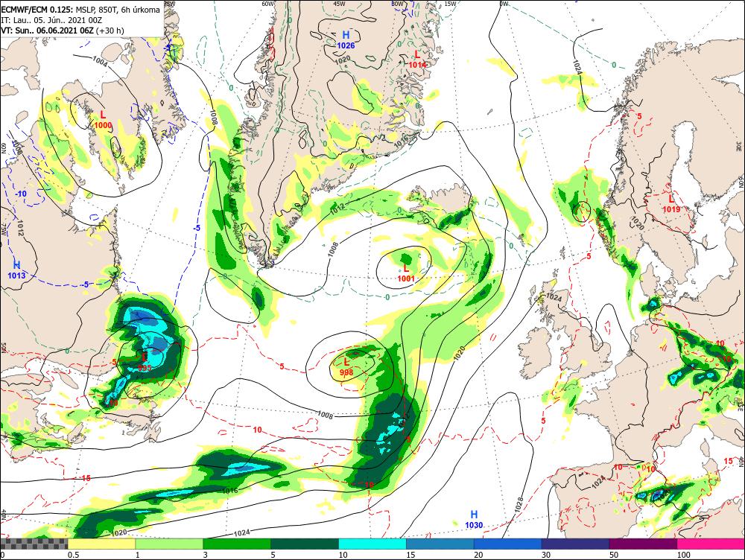Click the medium green 3–5 mm legend swatch
The width and height of the screenshot is (745, 560).
coord(237,544)
